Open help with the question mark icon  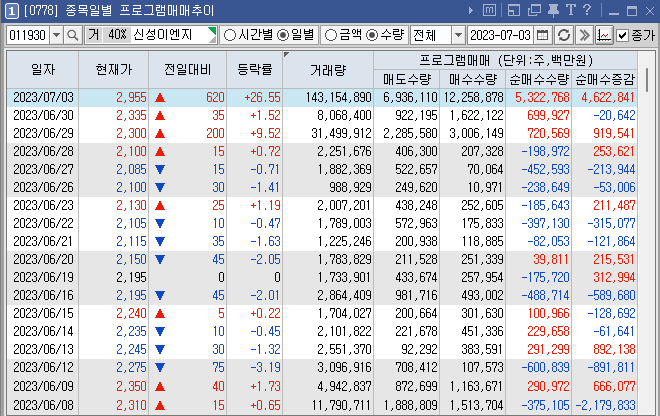pos(587,10)
